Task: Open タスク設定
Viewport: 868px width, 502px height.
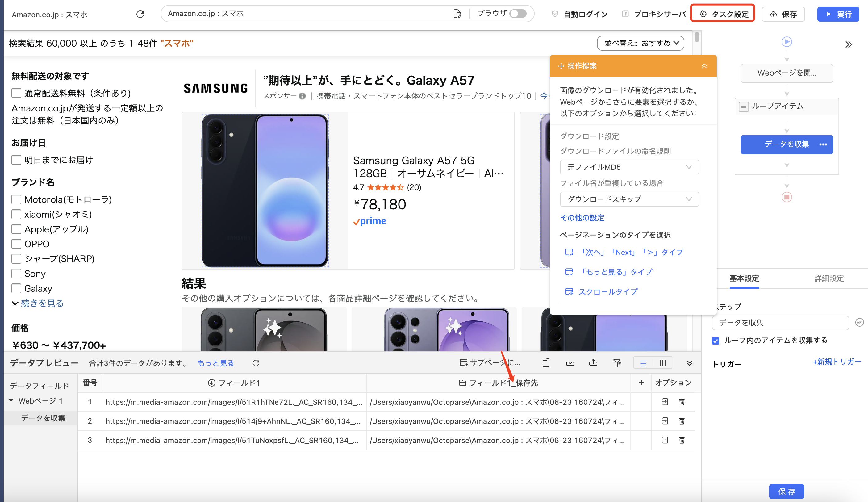Action: pos(723,14)
